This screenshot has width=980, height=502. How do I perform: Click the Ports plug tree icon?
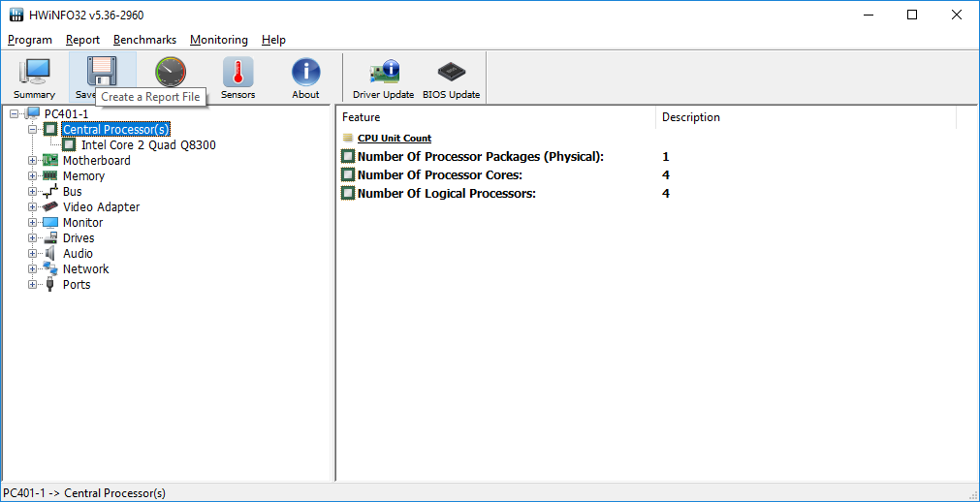coord(50,285)
